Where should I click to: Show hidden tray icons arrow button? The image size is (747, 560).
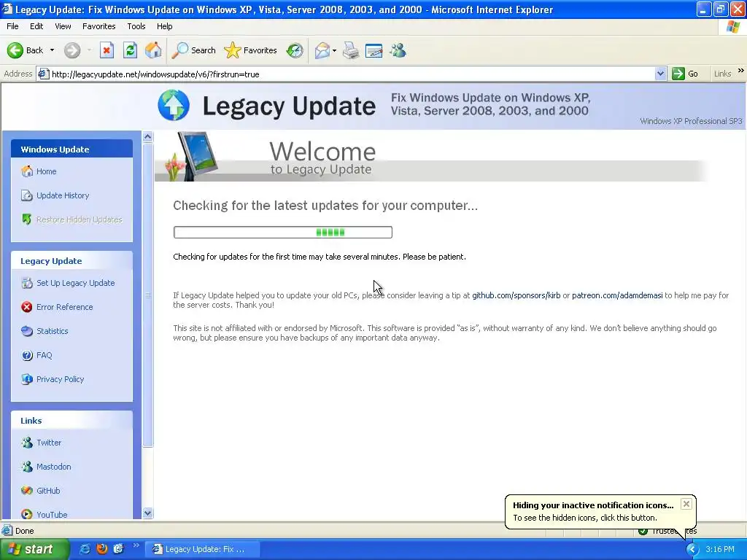692,549
